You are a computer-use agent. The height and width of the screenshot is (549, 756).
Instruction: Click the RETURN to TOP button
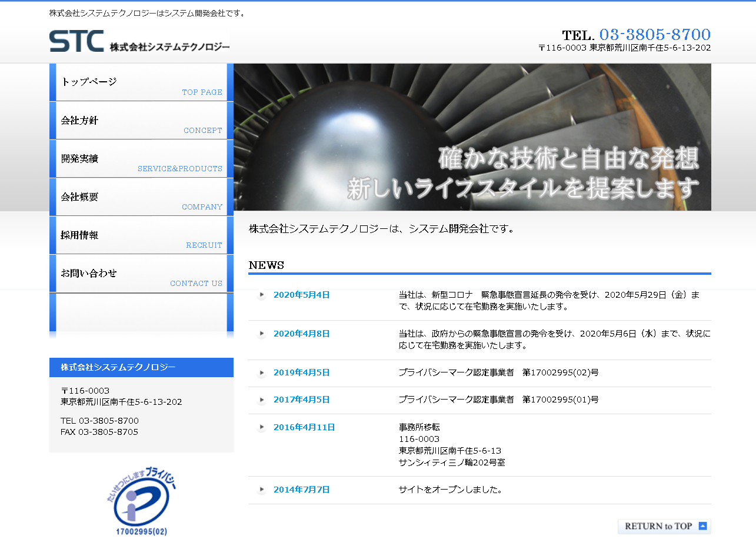click(664, 526)
